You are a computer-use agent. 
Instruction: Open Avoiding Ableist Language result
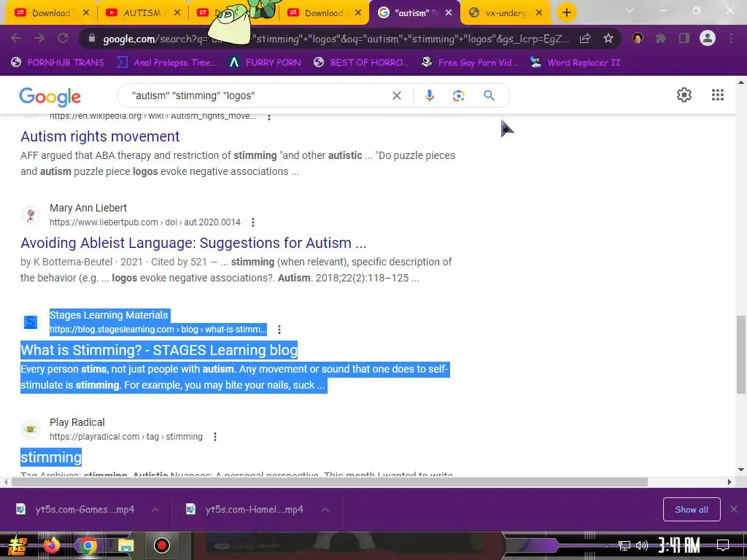pyautogui.click(x=193, y=244)
